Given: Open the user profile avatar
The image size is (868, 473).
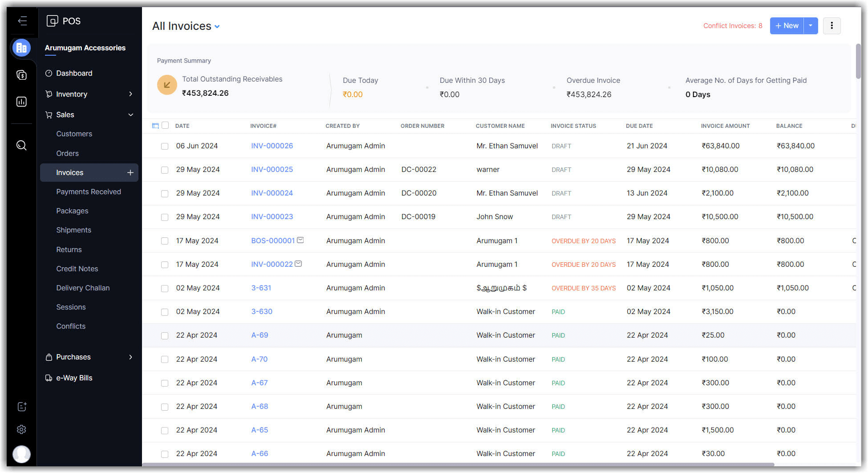Looking at the screenshot, I should point(21,454).
